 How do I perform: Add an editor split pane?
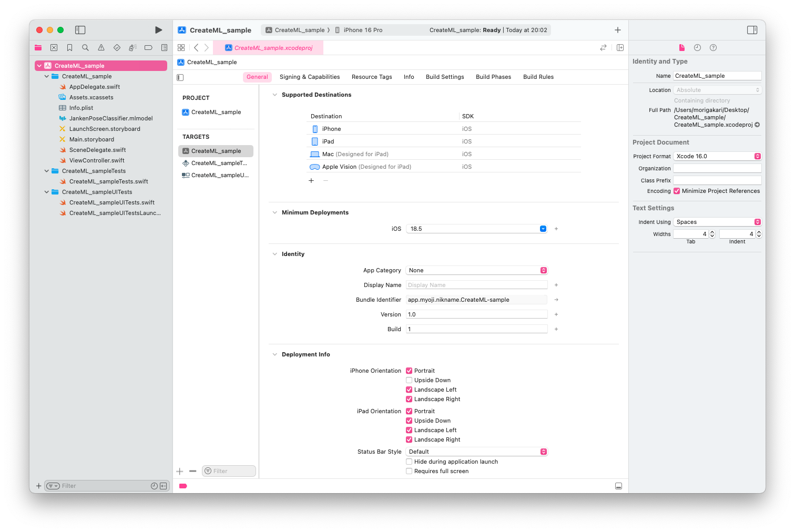620,48
